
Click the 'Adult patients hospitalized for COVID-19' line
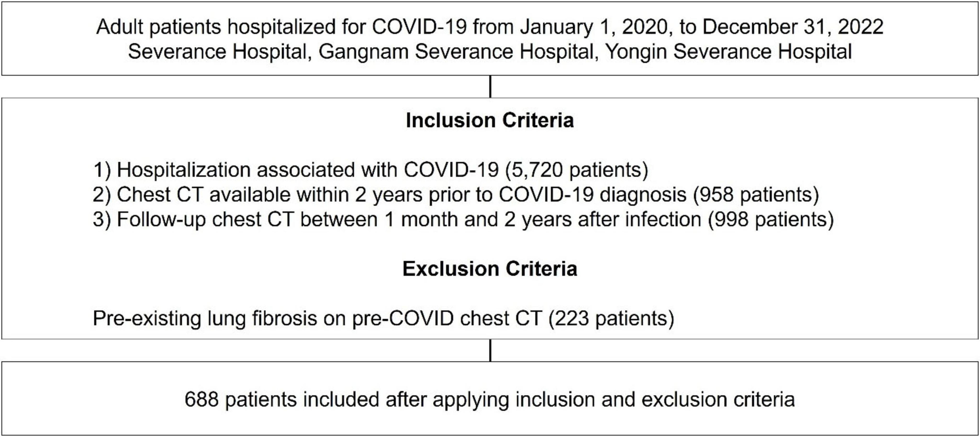281,27
